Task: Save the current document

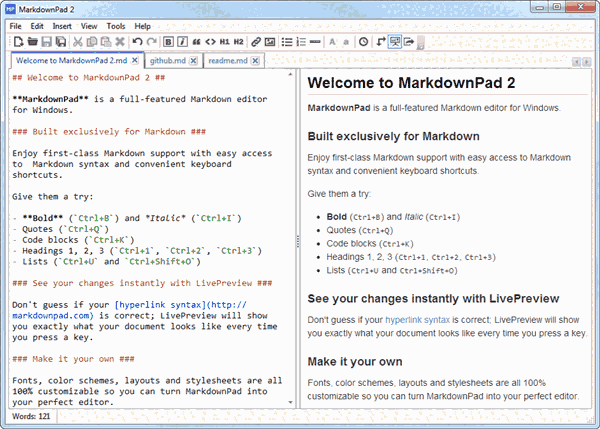Action: tap(47, 41)
